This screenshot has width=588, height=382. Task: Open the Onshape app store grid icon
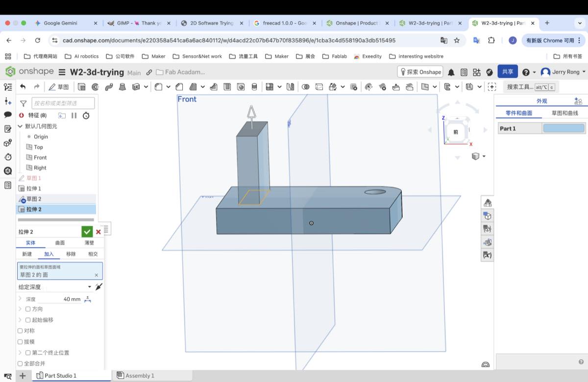click(476, 72)
